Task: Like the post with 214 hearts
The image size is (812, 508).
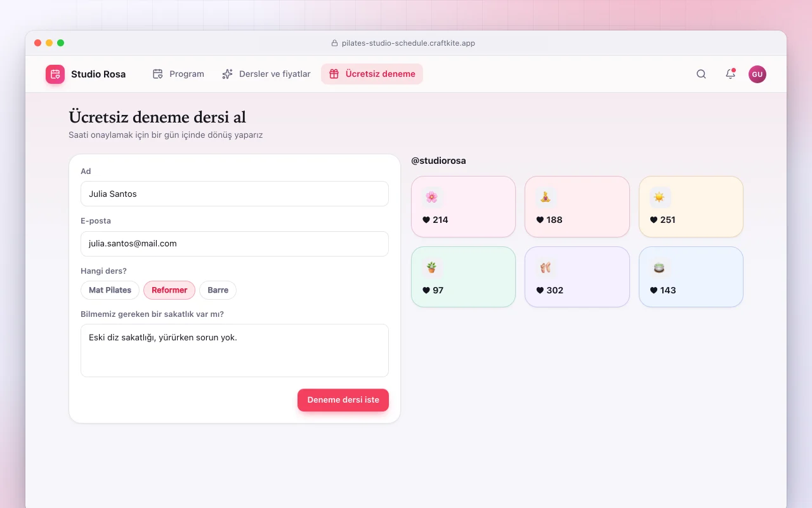Action: tap(426, 220)
